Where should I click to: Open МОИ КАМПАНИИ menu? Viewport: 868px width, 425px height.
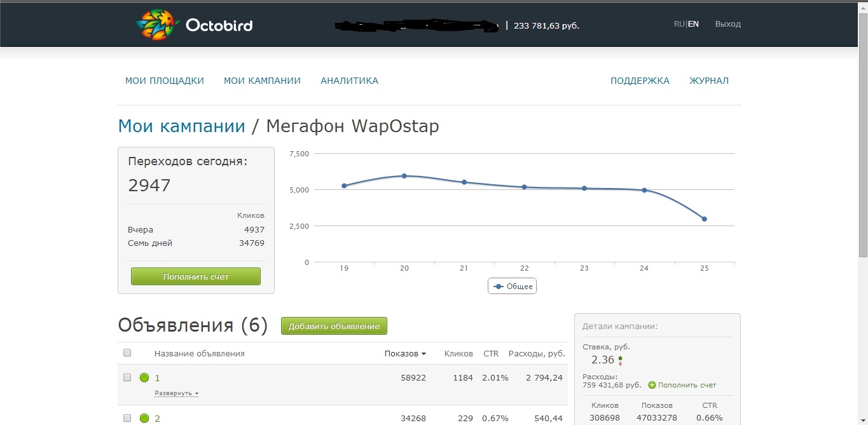coord(262,81)
